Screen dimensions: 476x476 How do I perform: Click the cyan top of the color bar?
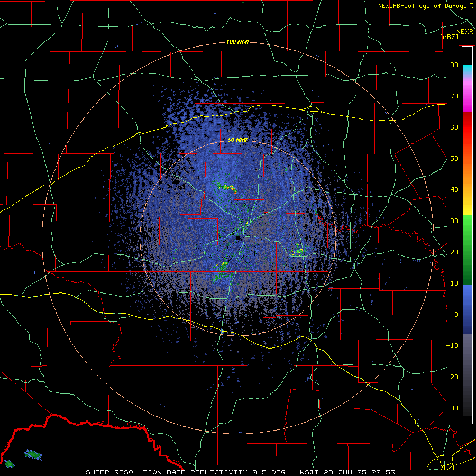click(467, 69)
